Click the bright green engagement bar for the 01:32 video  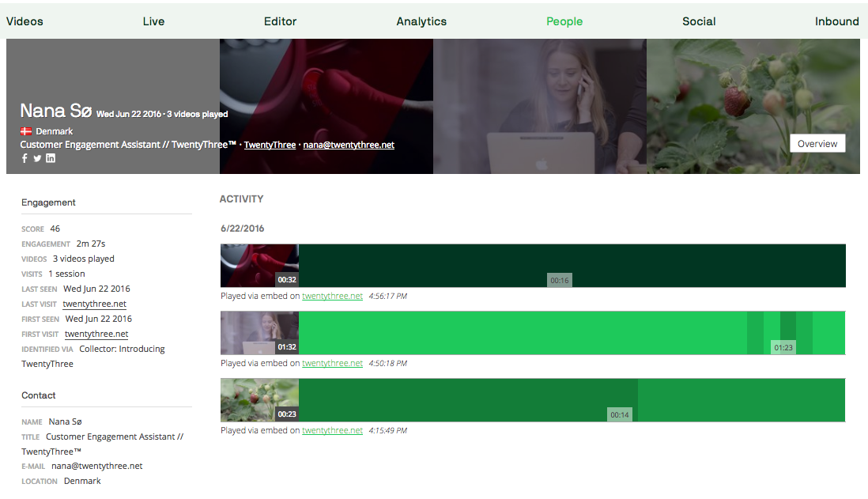tap(572, 333)
